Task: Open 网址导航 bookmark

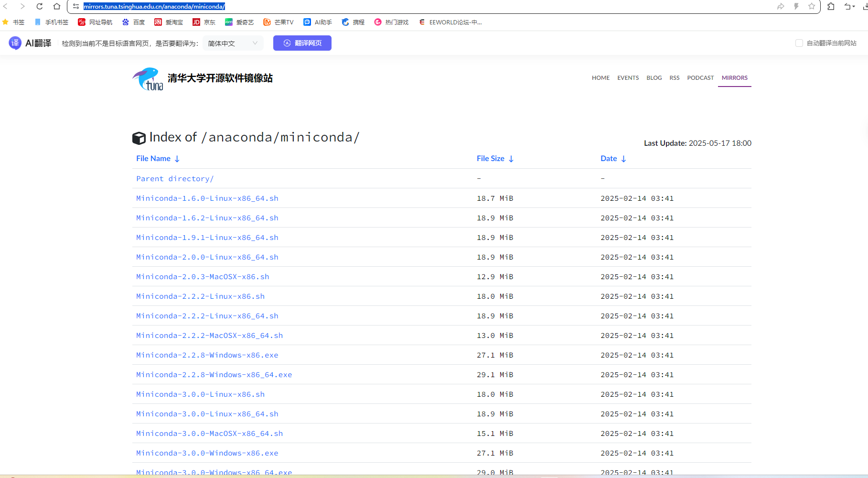Action: point(95,22)
